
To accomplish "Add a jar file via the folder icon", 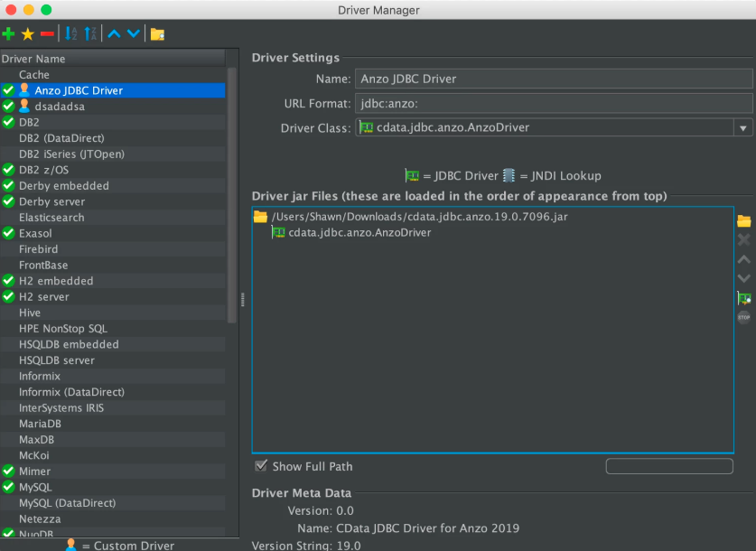I will pyautogui.click(x=744, y=221).
